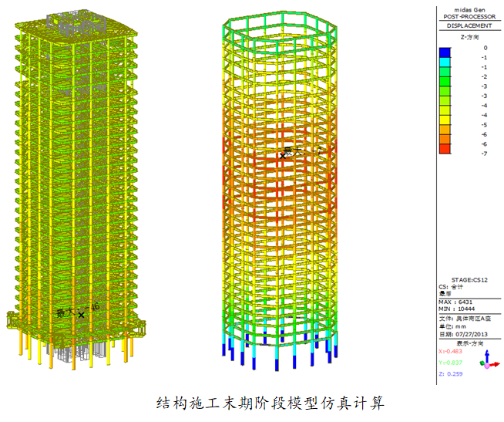Image resolution: width=504 pixels, height=422 pixels.
Task: Select the legend value -7
Action: [x=485, y=154]
